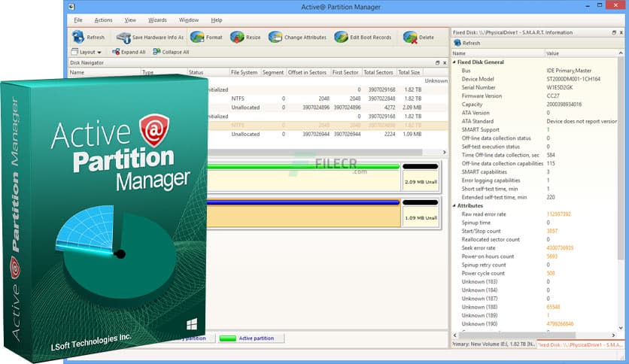
Task: Open the Wizards menu
Action: [157, 20]
